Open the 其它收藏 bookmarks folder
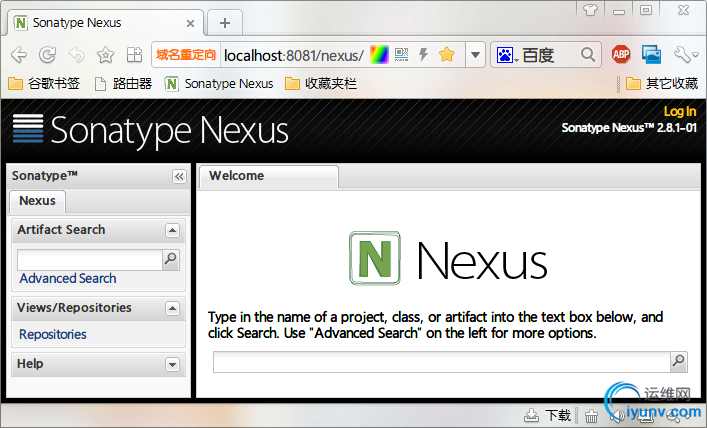Image resolution: width=707 pixels, height=428 pixels. click(662, 83)
